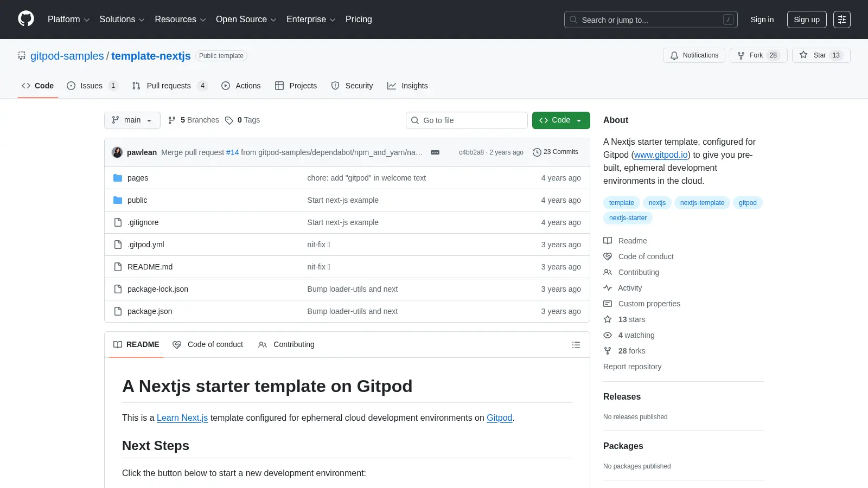868x488 pixels.
Task: Click the Sign in link
Action: [762, 20]
